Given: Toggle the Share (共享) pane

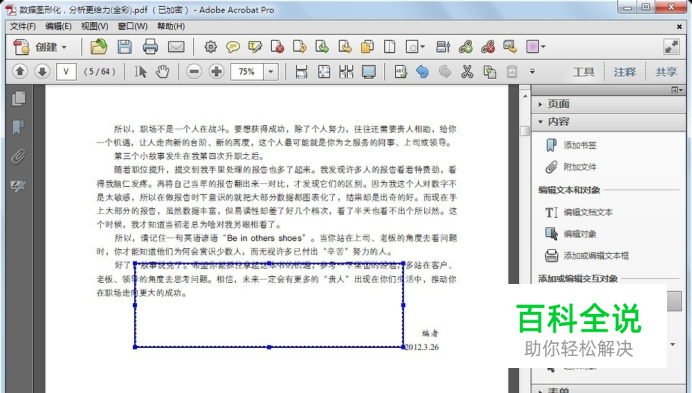Looking at the screenshot, I should 666,72.
